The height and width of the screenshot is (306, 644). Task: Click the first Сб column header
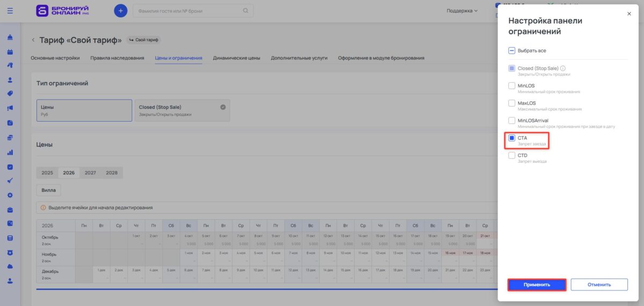pyautogui.click(x=171, y=226)
